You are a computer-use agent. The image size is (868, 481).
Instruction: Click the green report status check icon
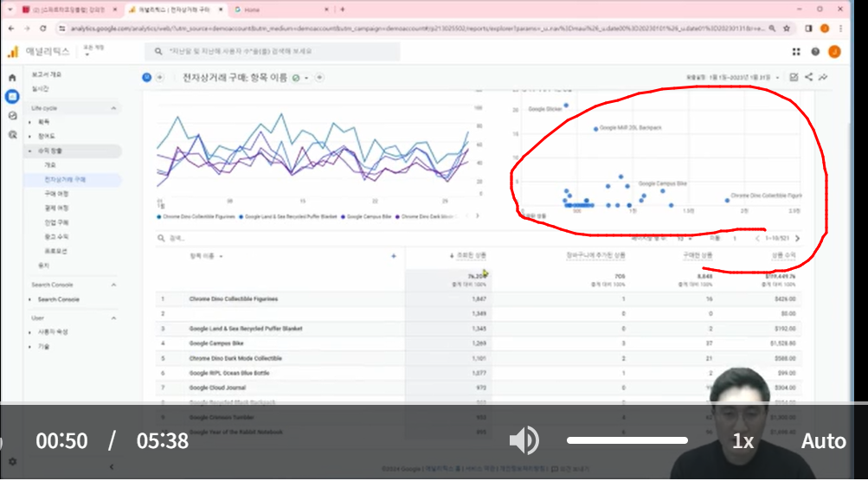point(296,78)
